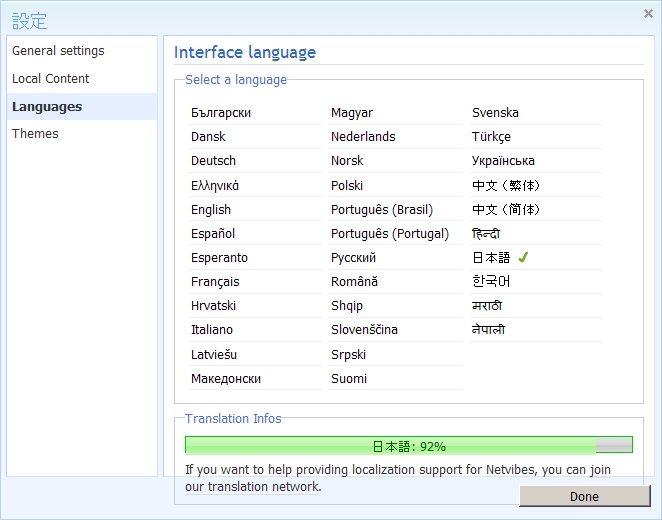Choose Türkçe from the language list
The image size is (662, 520).
tap(491, 137)
